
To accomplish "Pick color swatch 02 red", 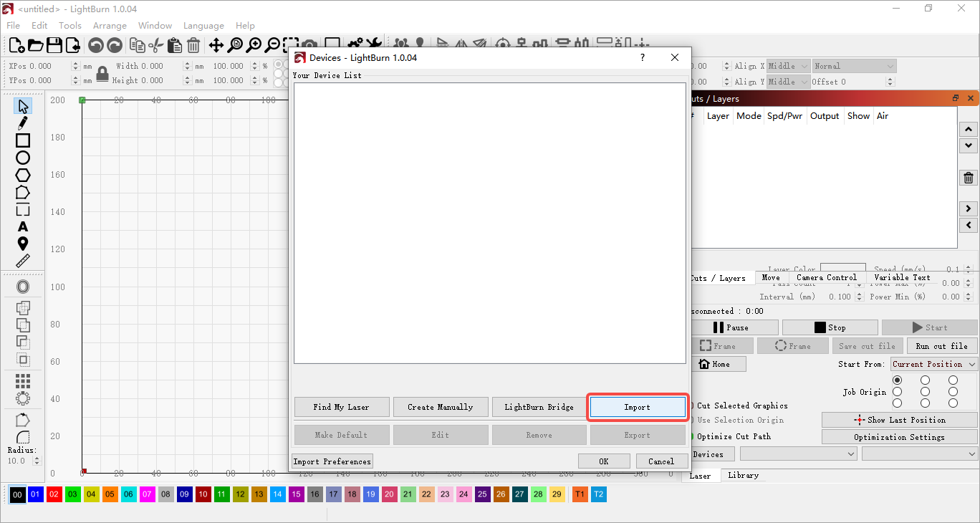I will 54,494.
